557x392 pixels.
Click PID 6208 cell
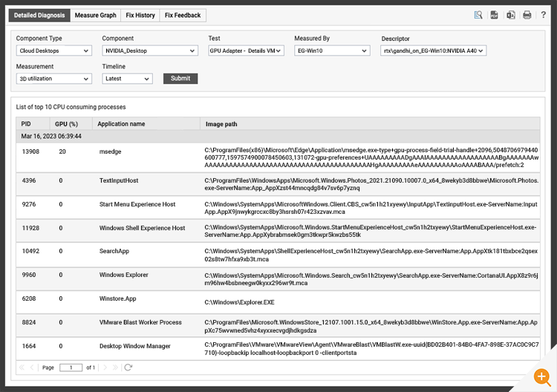tap(29, 298)
